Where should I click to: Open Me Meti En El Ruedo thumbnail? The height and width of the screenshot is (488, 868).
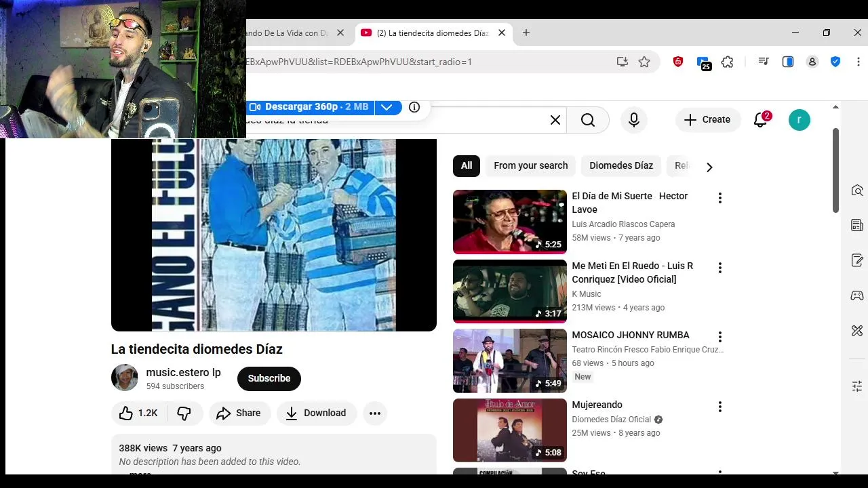point(510,291)
